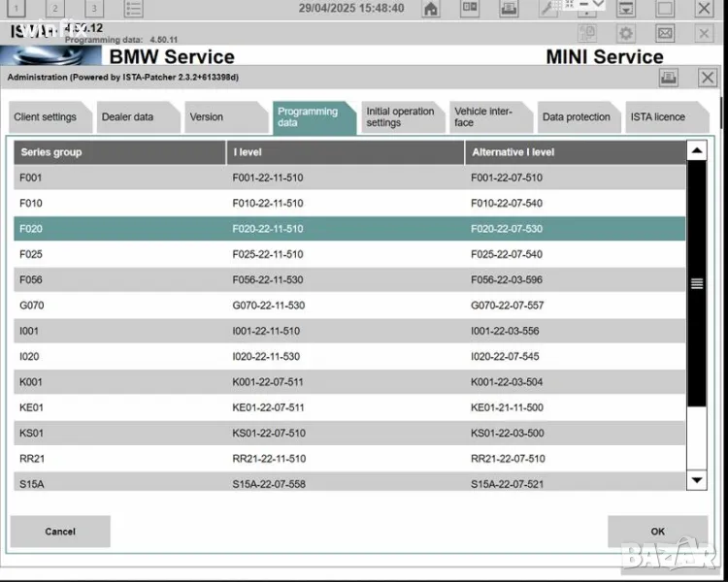Print the Administration dialog via printer icon
The image size is (728, 582).
(669, 78)
